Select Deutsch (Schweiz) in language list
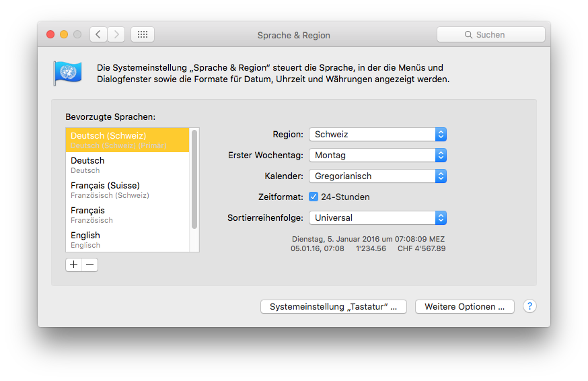The image size is (588, 381). 128,140
